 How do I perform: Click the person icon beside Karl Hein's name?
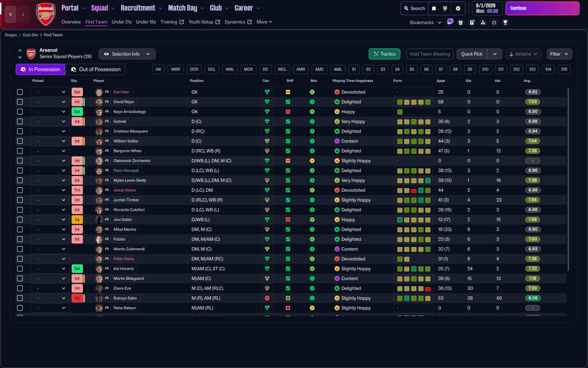coord(107,92)
